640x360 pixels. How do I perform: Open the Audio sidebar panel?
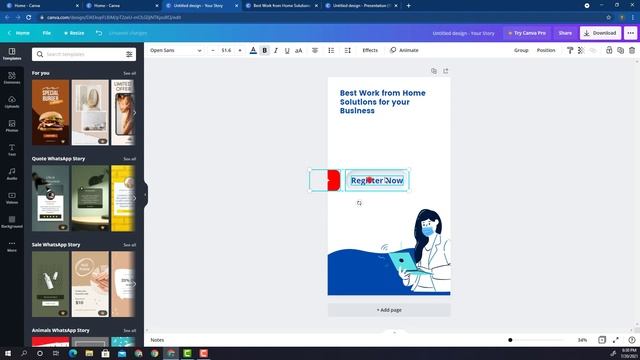12,173
